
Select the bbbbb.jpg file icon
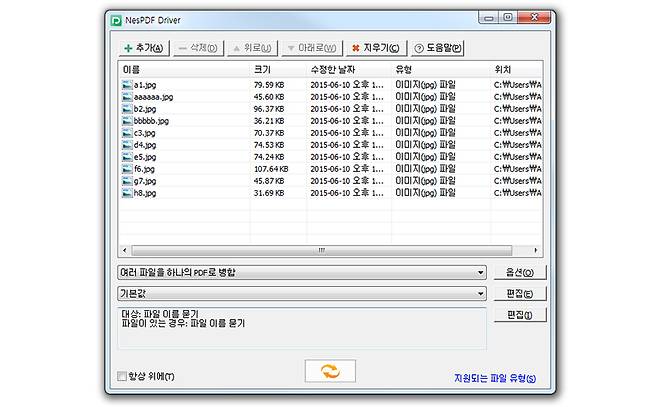click(127, 121)
